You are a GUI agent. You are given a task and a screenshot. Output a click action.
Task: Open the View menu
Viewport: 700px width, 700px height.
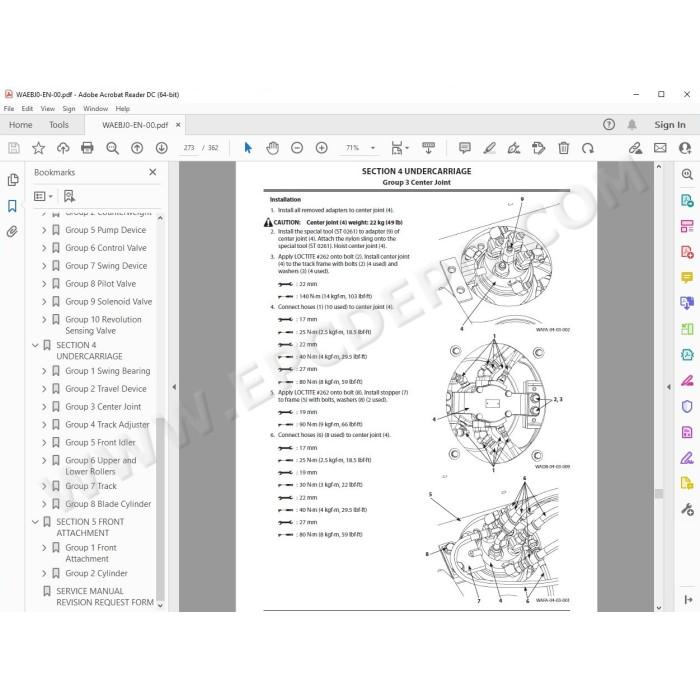(x=47, y=108)
